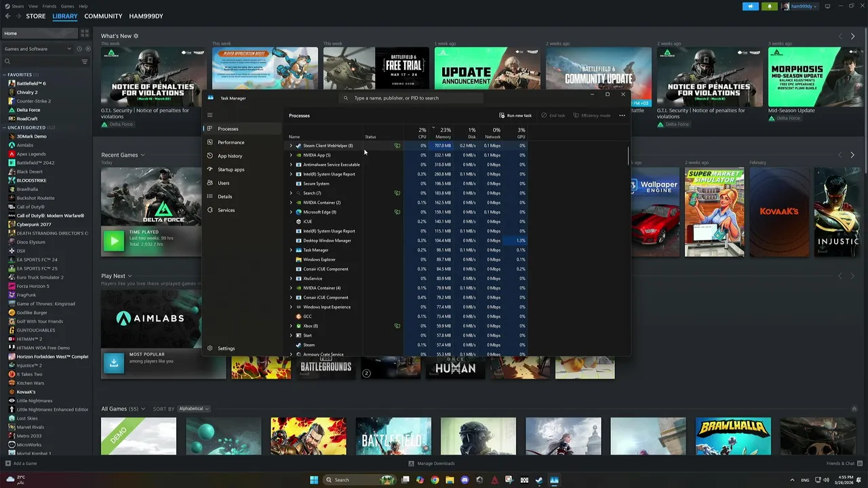The width and height of the screenshot is (868, 488).
Task: Click End task in Task Manager toolbar
Action: pyautogui.click(x=553, y=115)
